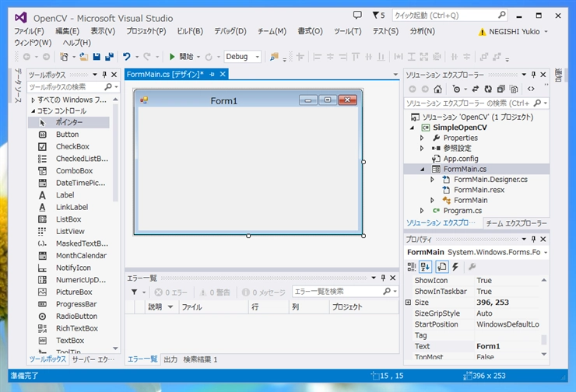Toggle the 0 errors filter
Image resolution: width=576 pixels, height=392 pixels.
coord(170,292)
